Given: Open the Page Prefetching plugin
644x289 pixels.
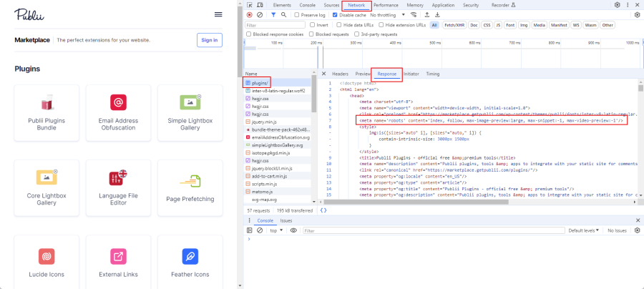Looking at the screenshot, I should (x=190, y=188).
